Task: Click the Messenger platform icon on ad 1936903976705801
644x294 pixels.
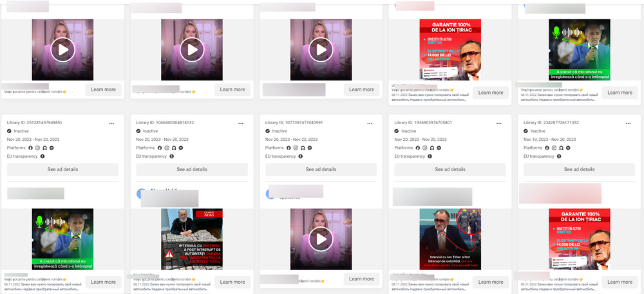Action: (439, 148)
